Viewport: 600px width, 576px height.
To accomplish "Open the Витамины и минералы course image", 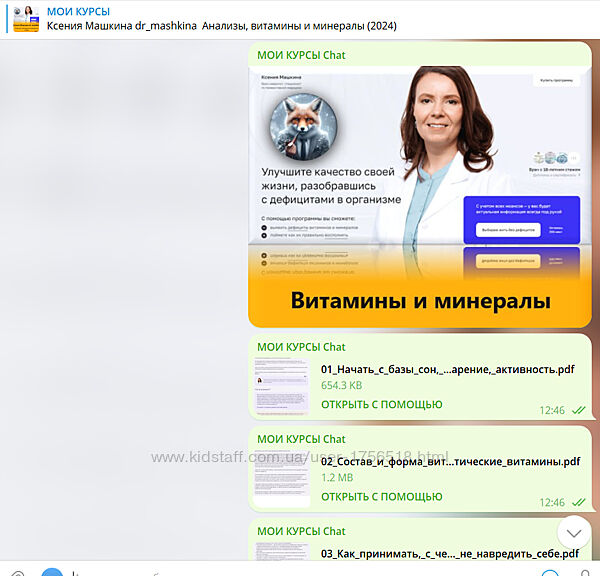I will tap(418, 196).
